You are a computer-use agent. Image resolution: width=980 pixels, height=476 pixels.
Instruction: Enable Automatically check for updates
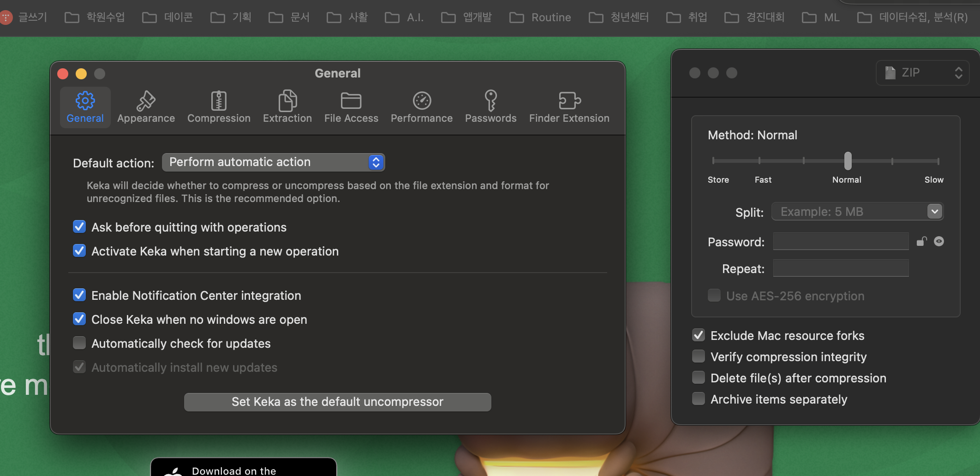(x=79, y=343)
